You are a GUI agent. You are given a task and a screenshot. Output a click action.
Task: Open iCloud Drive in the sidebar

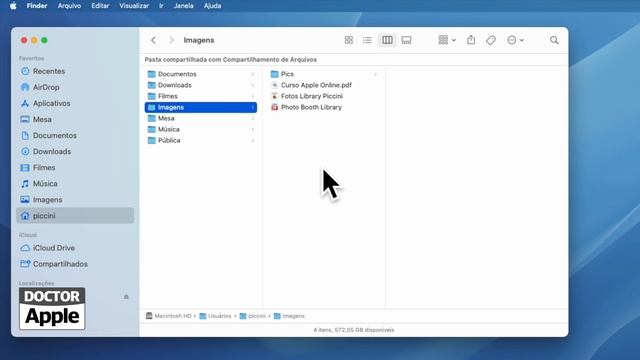(x=75, y=248)
